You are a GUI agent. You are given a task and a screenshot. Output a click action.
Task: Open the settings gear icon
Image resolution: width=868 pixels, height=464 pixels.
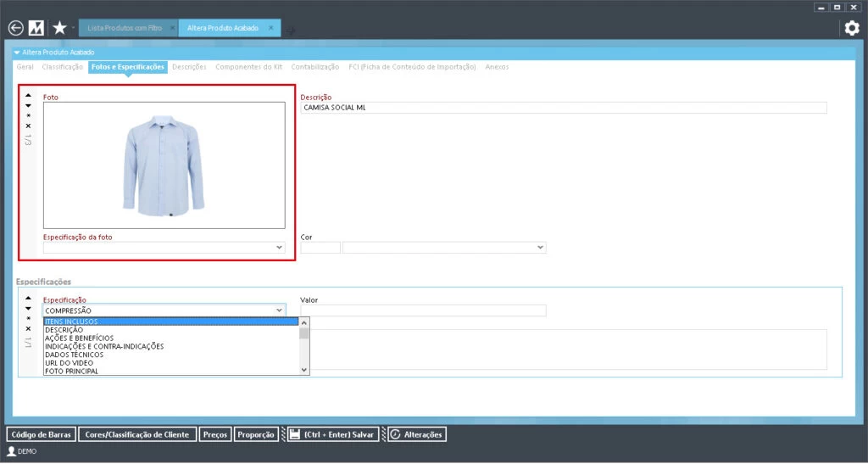click(851, 28)
